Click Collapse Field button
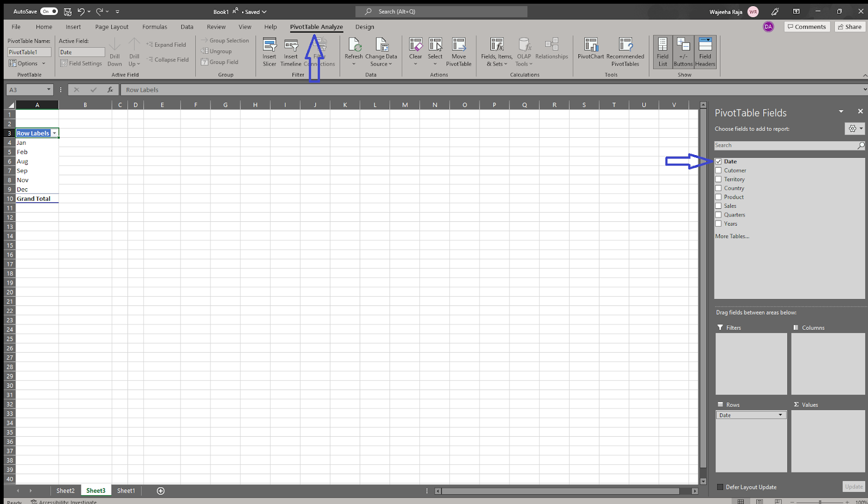 pyautogui.click(x=168, y=60)
